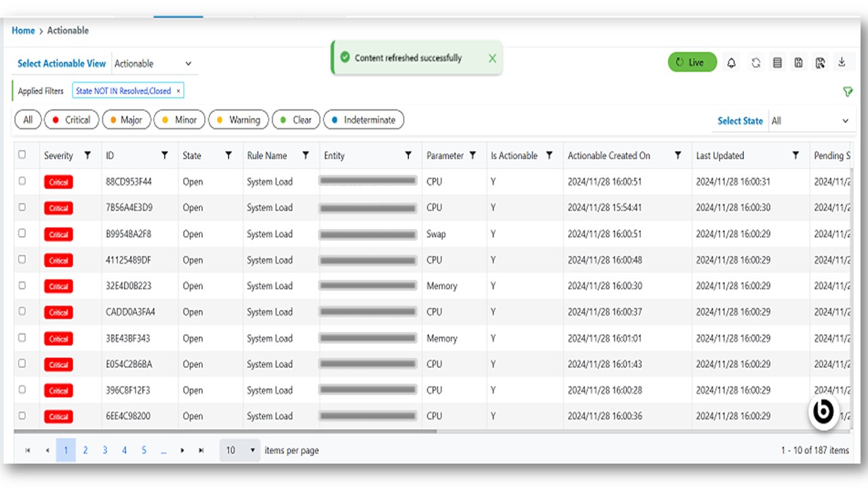The image size is (868, 488).
Task: Tick the checkbox for row 32E4D0B223
Action: pos(22,286)
